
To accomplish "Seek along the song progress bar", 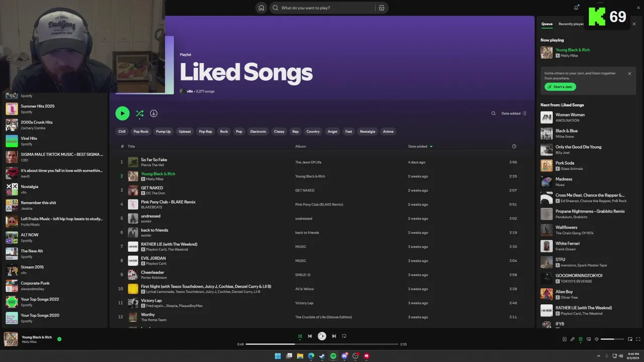I will pos(322,344).
